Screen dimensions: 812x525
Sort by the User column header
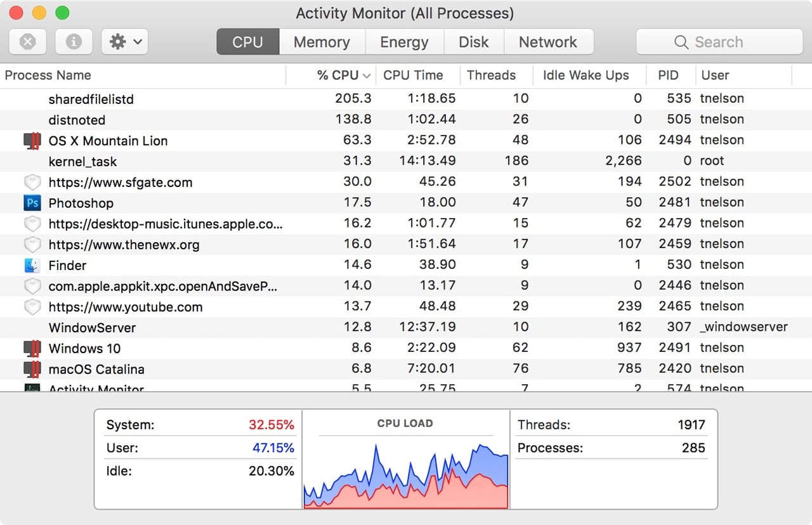point(743,75)
